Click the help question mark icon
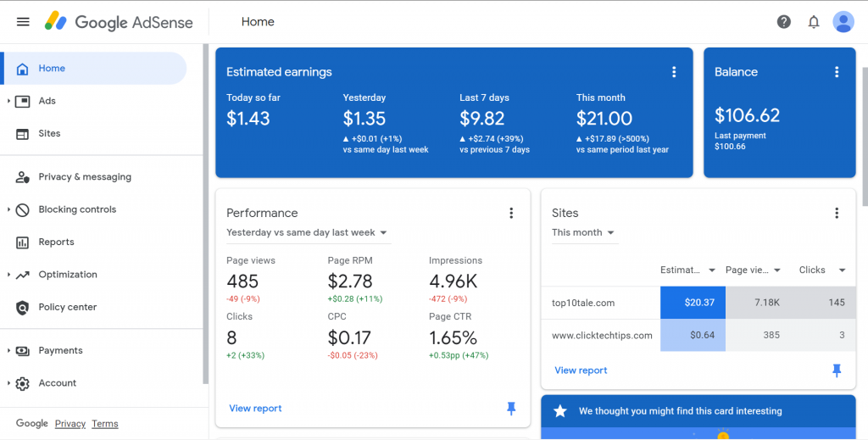Screen dimensions: 868x440 pyautogui.click(x=784, y=22)
